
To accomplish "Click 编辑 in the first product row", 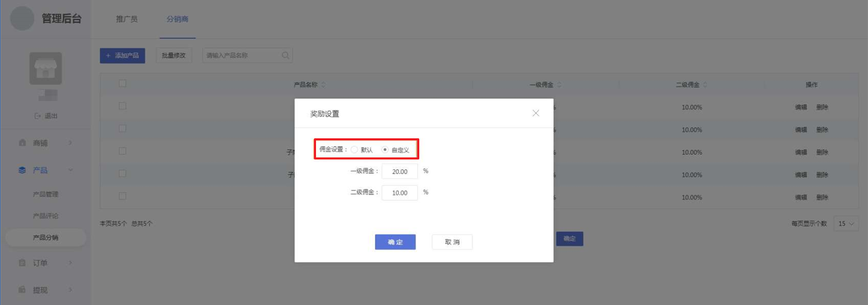I will 801,107.
